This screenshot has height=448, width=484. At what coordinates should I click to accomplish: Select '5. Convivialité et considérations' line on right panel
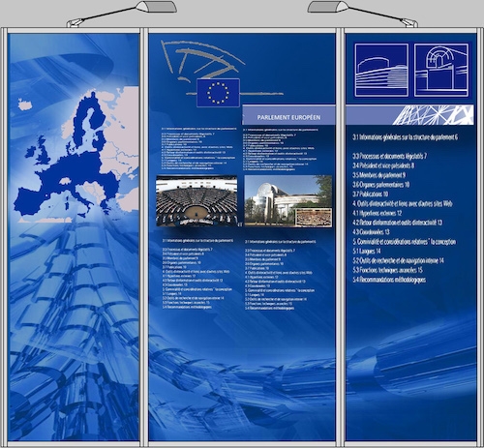pos(404,242)
